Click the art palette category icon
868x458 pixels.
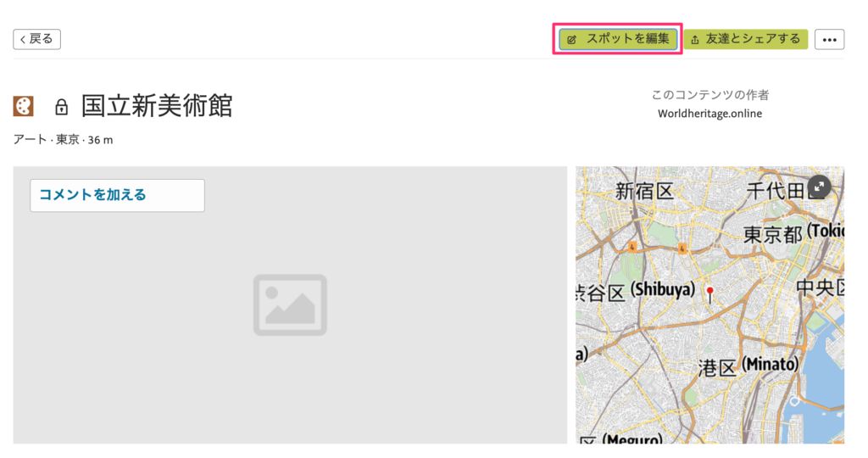(x=23, y=106)
